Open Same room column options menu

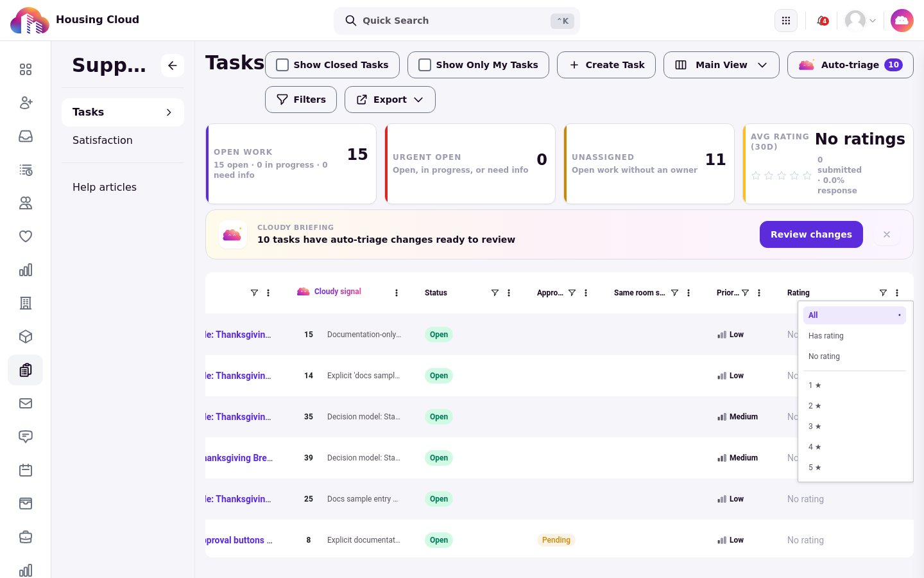click(689, 293)
